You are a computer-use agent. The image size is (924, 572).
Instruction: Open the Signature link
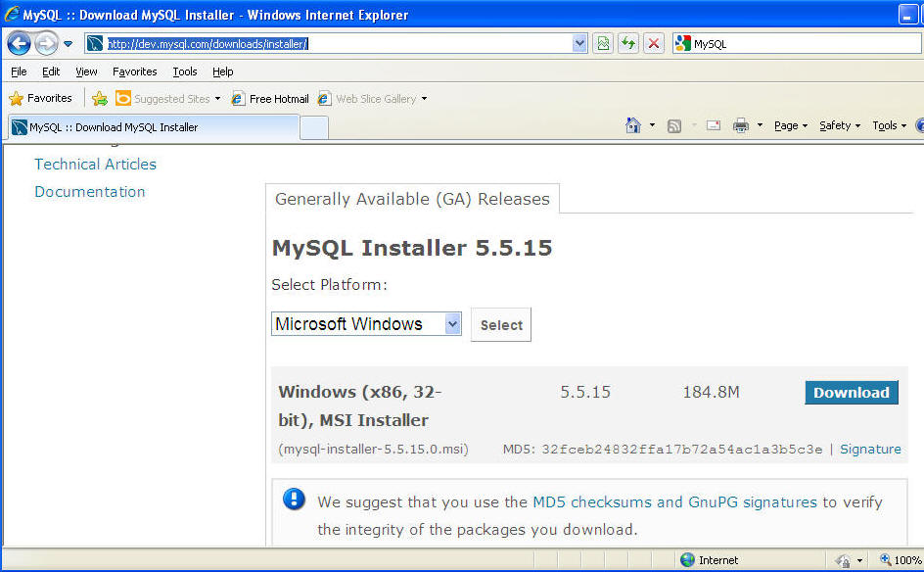tap(870, 449)
